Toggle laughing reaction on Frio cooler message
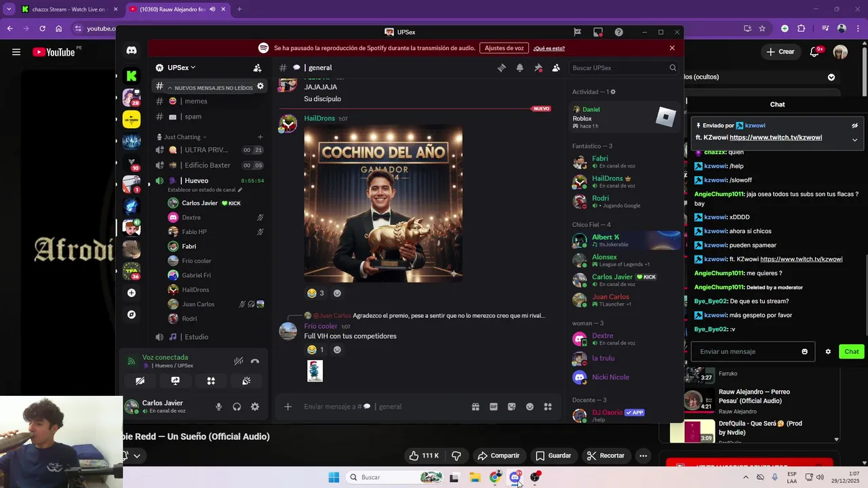The height and width of the screenshot is (488, 868). pyautogui.click(x=315, y=350)
